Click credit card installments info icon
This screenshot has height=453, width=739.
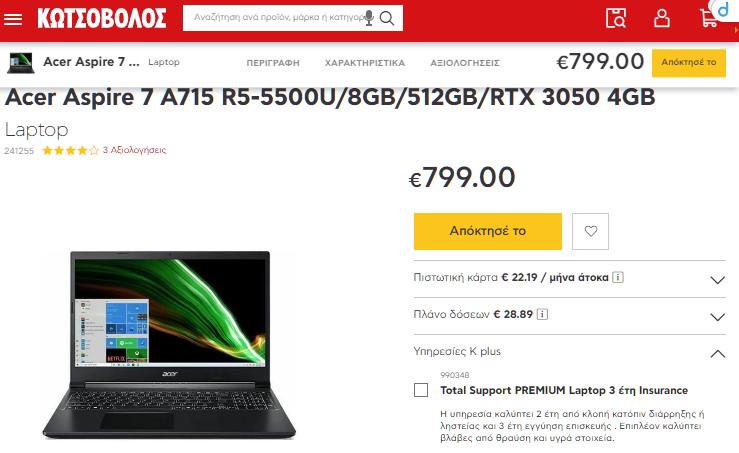[617, 277]
